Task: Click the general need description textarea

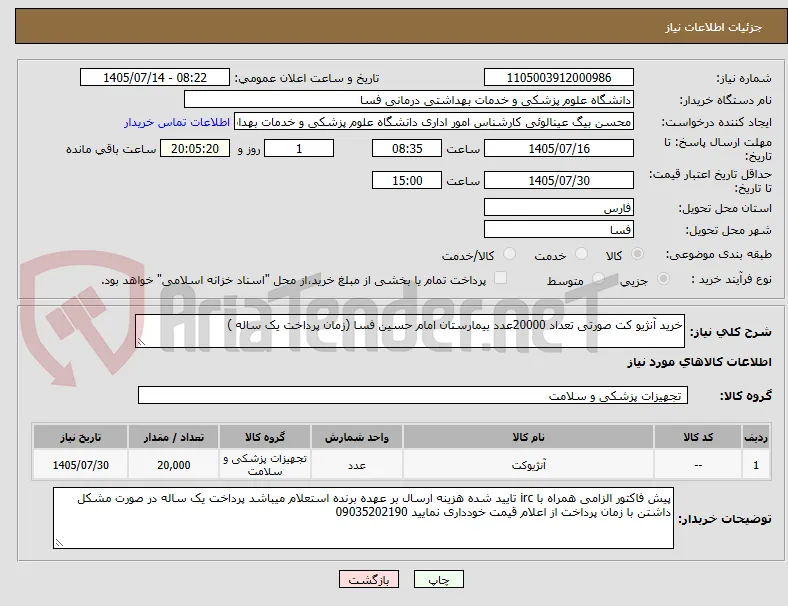Action: [x=410, y=331]
